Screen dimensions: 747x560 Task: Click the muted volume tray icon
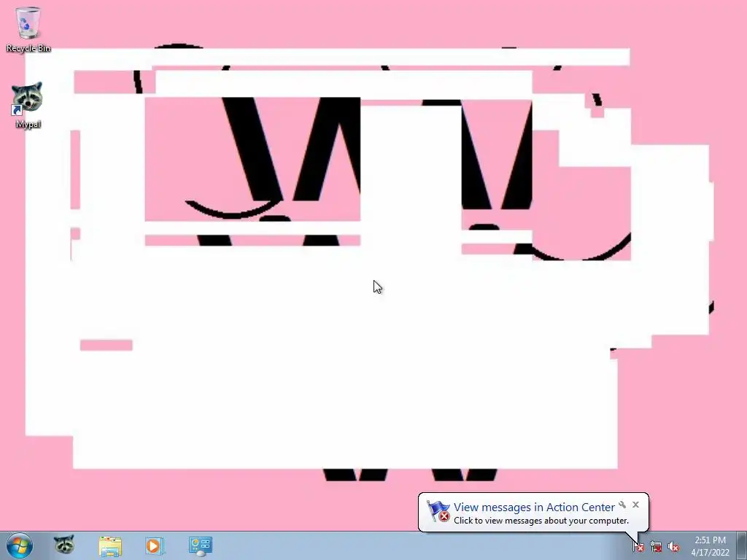click(673, 547)
